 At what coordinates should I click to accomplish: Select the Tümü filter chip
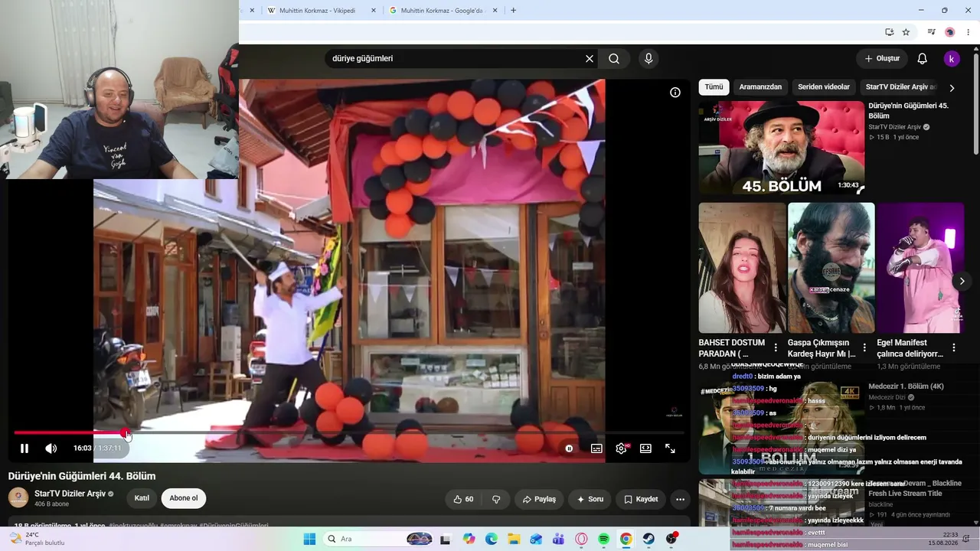(x=714, y=87)
